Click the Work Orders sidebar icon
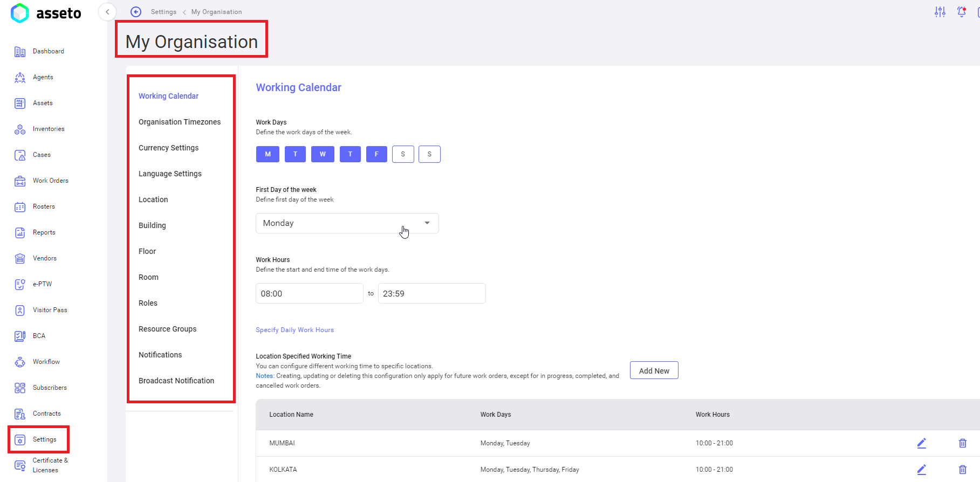This screenshot has height=482, width=980. click(x=20, y=181)
